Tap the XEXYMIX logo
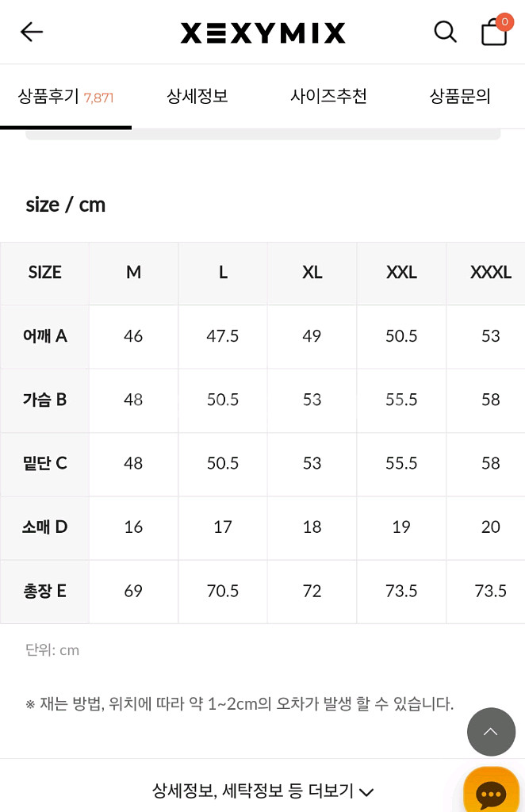This screenshot has width=525, height=812. pos(262,33)
